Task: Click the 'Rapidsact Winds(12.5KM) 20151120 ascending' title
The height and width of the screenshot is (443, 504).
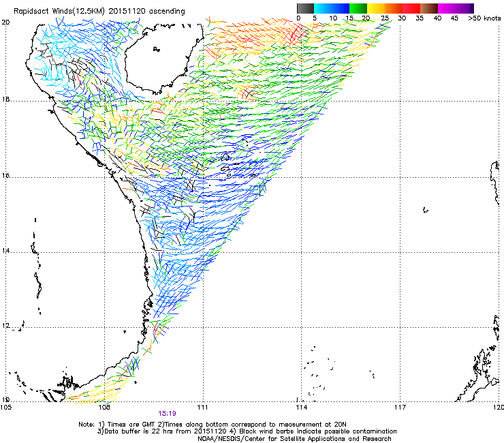Action: [x=99, y=12]
